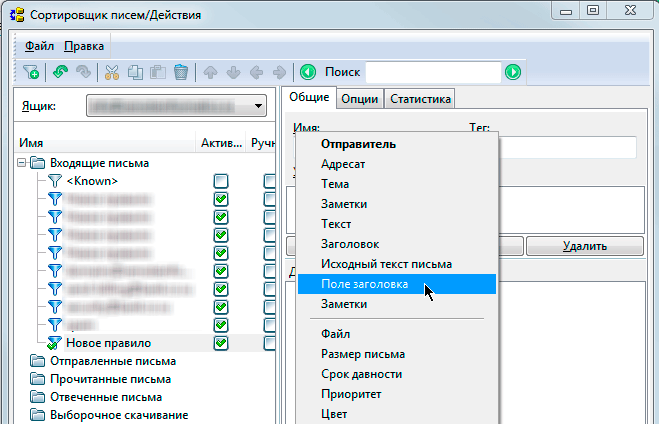Click green previous search result arrow

(x=308, y=72)
